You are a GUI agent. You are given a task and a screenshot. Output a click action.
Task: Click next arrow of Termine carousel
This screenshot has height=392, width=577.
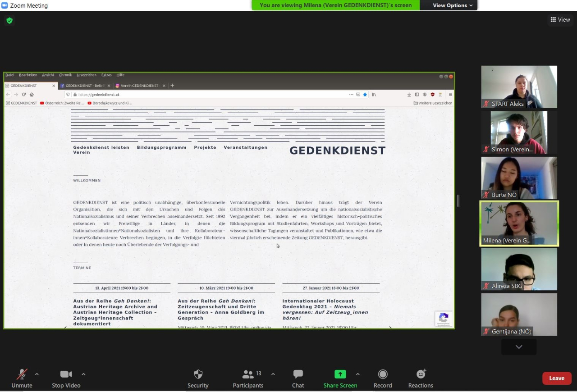pyautogui.click(x=390, y=327)
